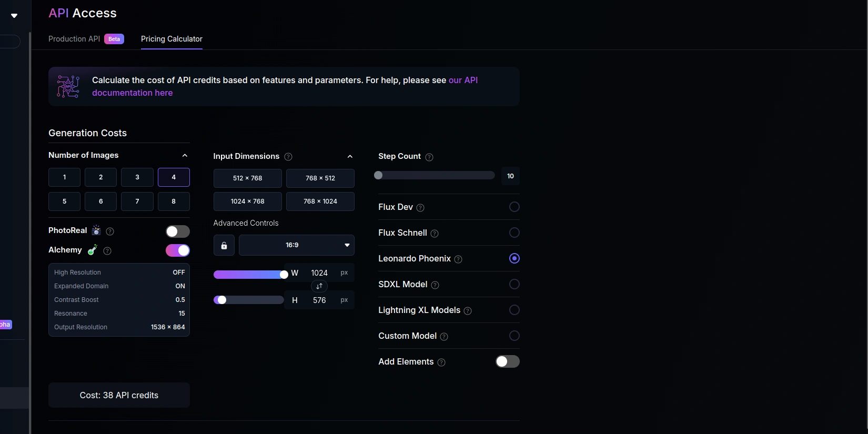Turn off the Alchemy toggle
The image size is (868, 434).
(x=178, y=250)
